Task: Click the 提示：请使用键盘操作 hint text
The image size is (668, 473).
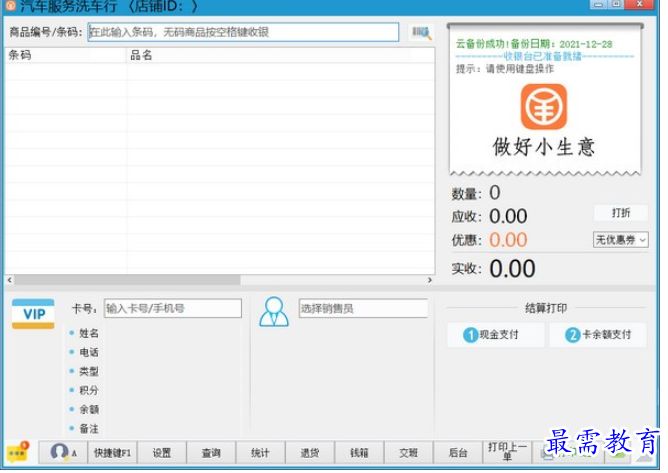Action: pyautogui.click(x=505, y=69)
